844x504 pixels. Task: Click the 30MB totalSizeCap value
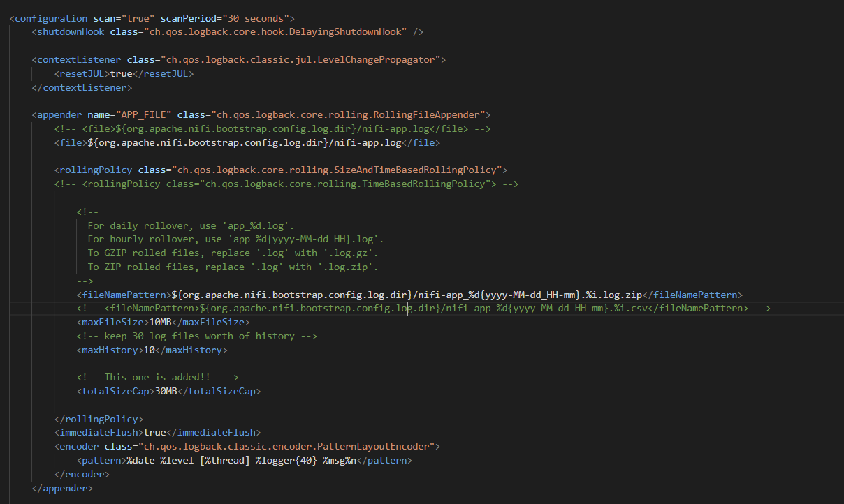[168, 391]
